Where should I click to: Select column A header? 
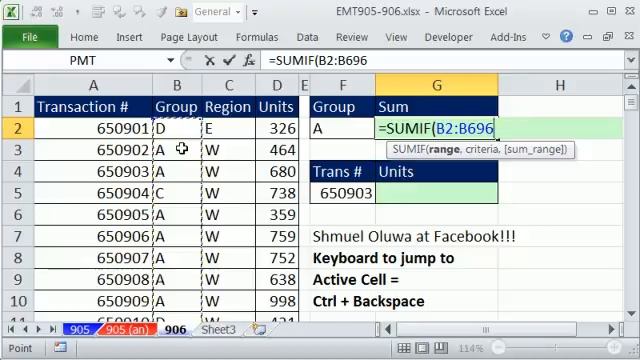point(93,85)
